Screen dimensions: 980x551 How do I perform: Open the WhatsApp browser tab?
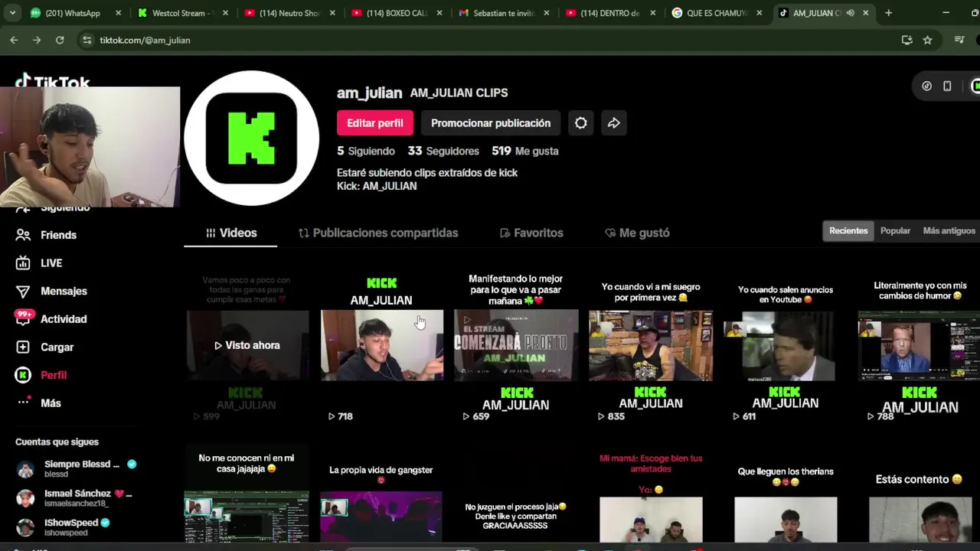[75, 13]
